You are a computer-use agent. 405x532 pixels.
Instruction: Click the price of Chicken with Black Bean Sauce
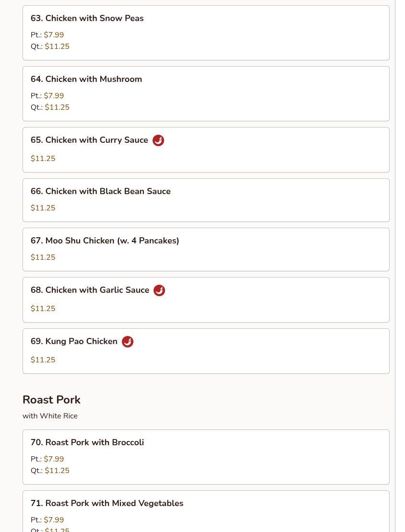tap(43, 208)
